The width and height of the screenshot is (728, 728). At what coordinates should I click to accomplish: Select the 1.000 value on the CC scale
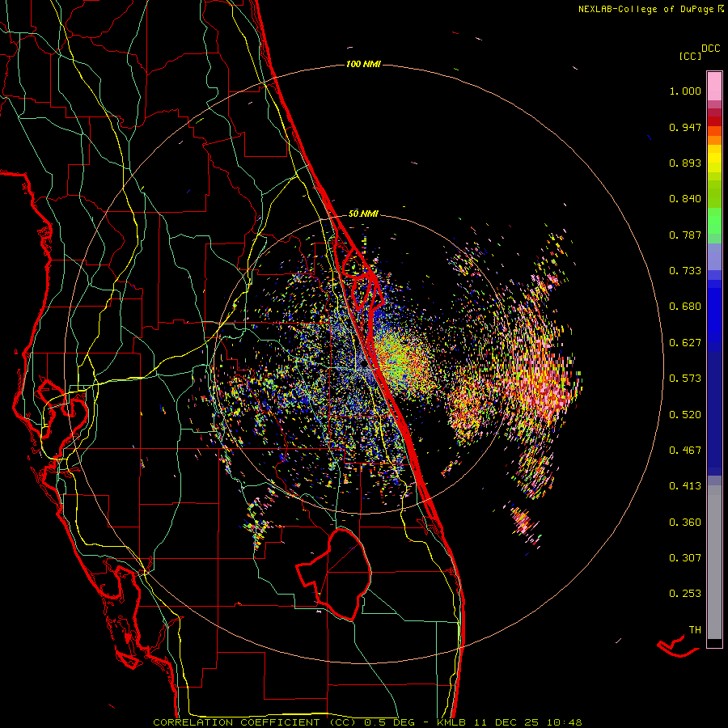click(685, 91)
